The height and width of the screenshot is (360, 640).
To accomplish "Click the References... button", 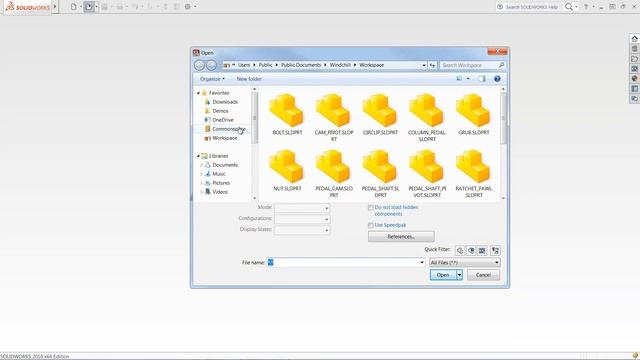I will point(401,237).
